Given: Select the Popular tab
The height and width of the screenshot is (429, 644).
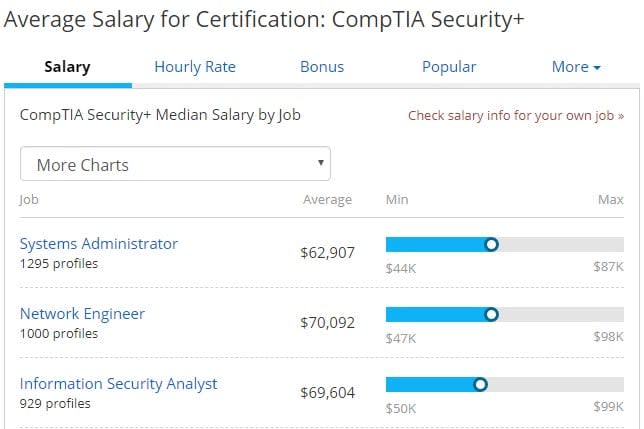Looking at the screenshot, I should (x=449, y=67).
